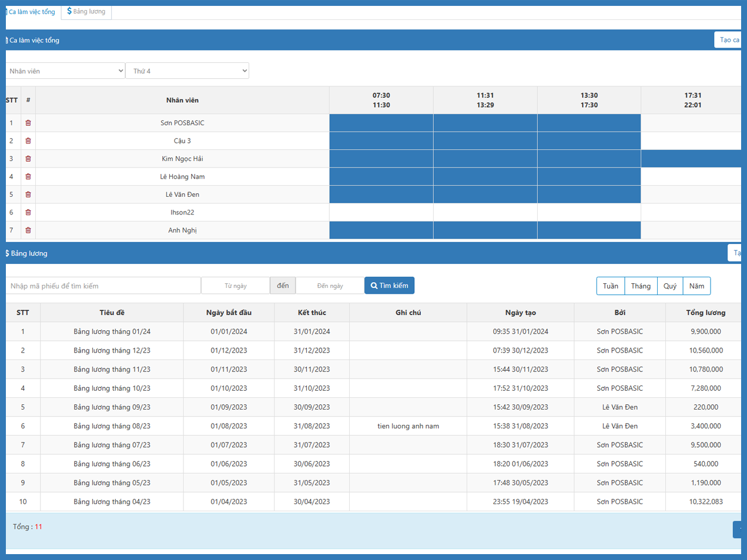Click the Kết thúc column header
The height and width of the screenshot is (560, 747).
[x=312, y=313]
